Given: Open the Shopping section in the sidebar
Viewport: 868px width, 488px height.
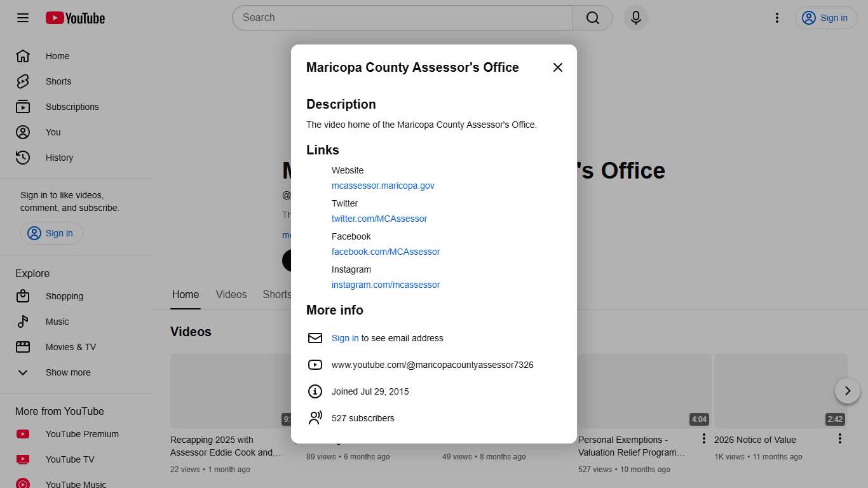Looking at the screenshot, I should click(64, 296).
